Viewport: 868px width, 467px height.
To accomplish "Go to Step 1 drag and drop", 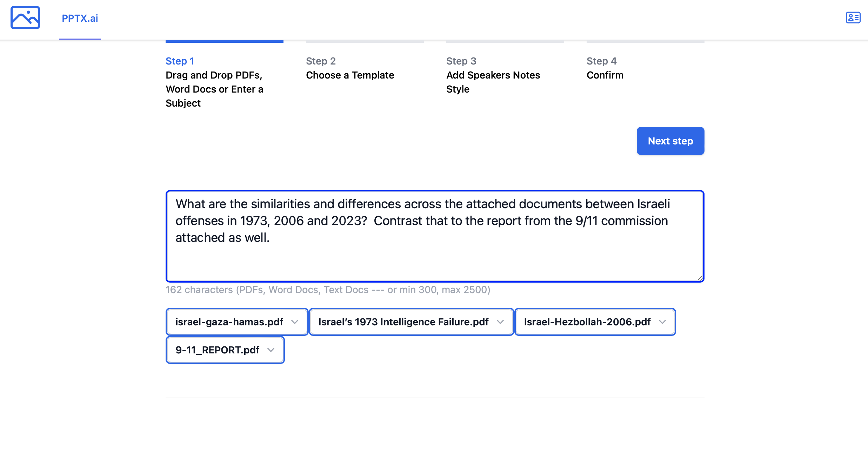I will [214, 82].
